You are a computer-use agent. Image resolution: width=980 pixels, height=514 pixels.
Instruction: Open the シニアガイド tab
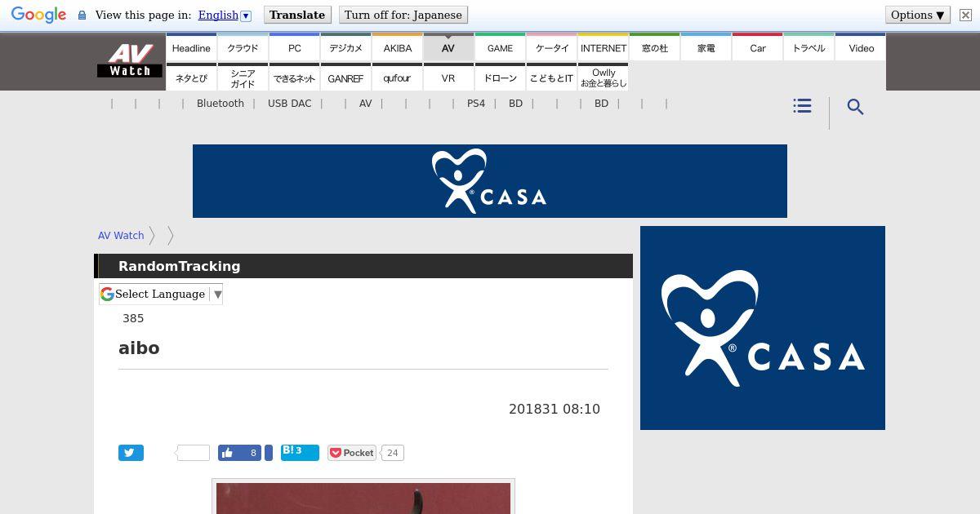point(243,78)
